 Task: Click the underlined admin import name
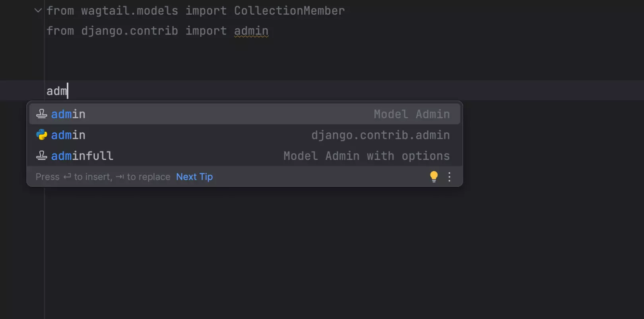[x=251, y=31]
